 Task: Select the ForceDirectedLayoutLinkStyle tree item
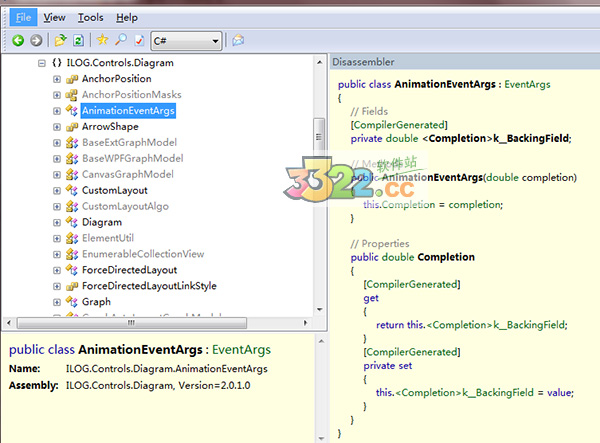(149, 286)
